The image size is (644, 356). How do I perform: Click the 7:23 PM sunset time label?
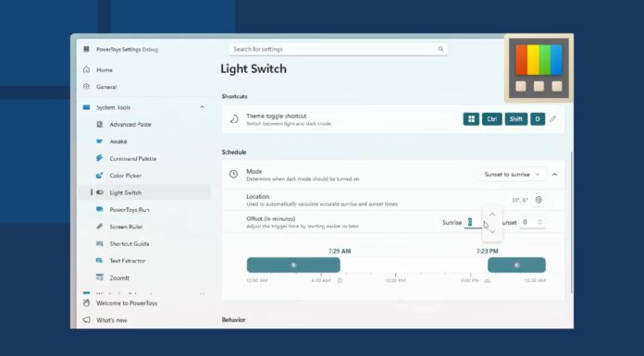coord(488,252)
